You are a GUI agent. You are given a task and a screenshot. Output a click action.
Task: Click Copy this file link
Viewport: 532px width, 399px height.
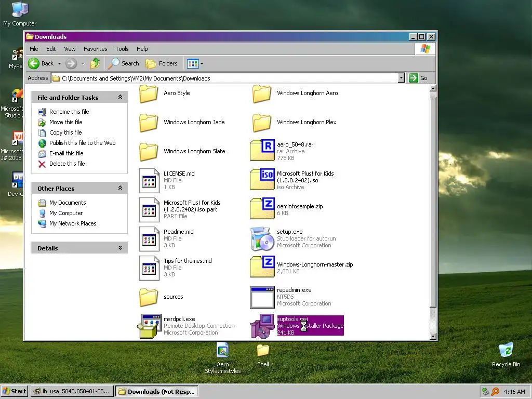(65, 132)
